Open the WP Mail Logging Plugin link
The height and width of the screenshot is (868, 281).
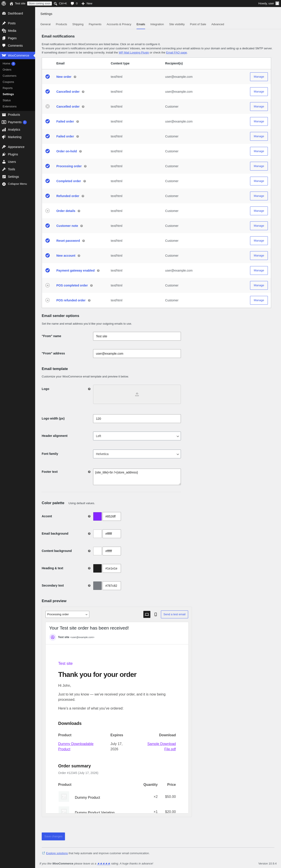(x=134, y=53)
